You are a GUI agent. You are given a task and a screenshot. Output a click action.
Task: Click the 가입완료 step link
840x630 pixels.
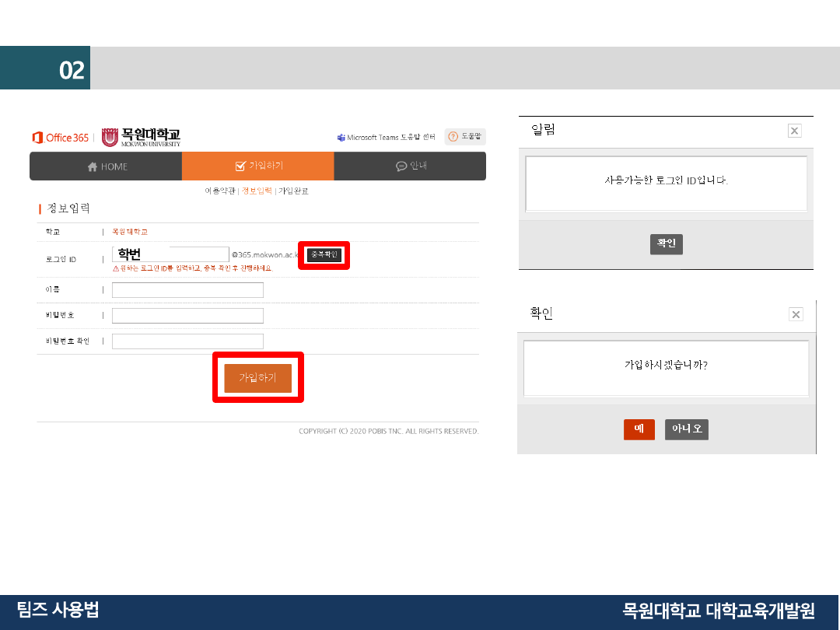point(293,191)
